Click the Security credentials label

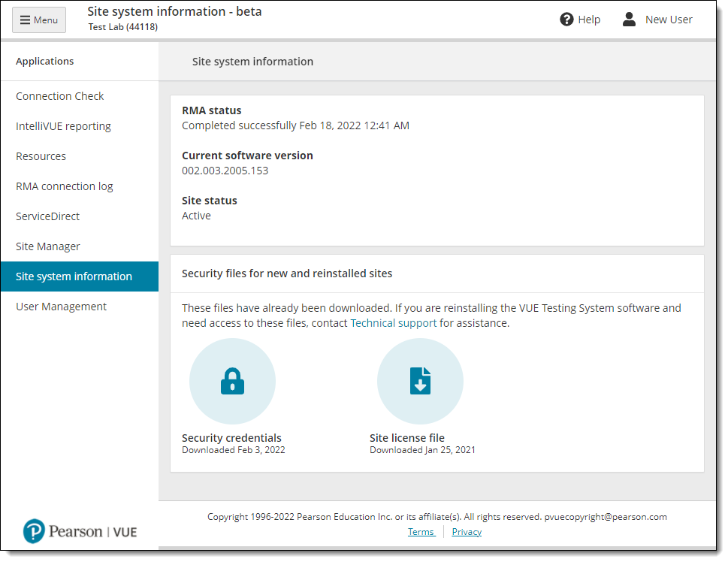[231, 438]
